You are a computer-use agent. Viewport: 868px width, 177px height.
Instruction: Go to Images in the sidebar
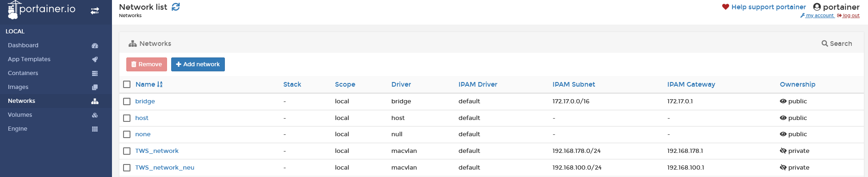click(56, 87)
